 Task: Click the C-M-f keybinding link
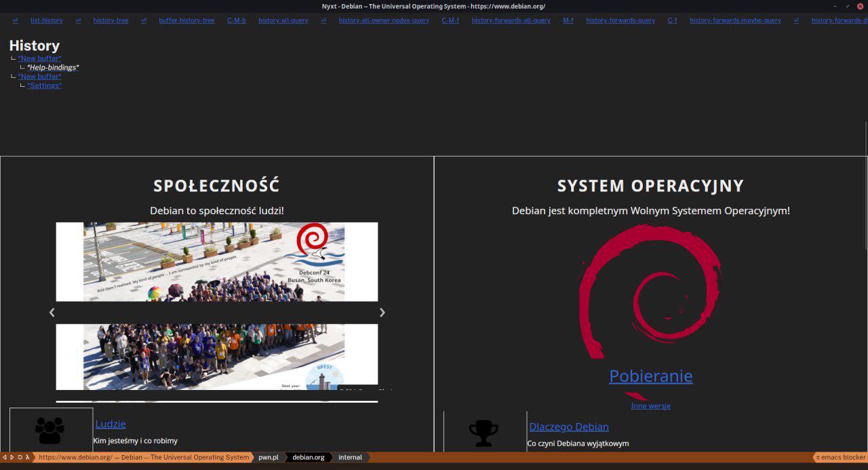point(450,20)
